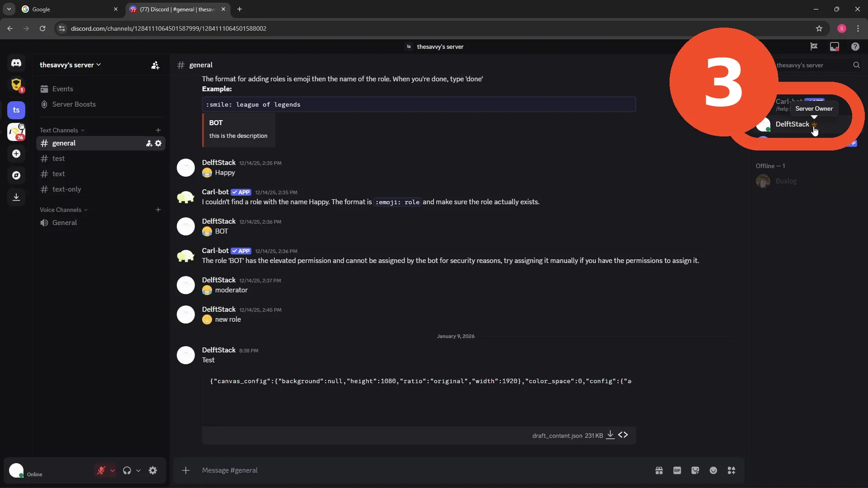Click the Message #general input field
This screenshot has width=868, height=488.
coord(420,470)
